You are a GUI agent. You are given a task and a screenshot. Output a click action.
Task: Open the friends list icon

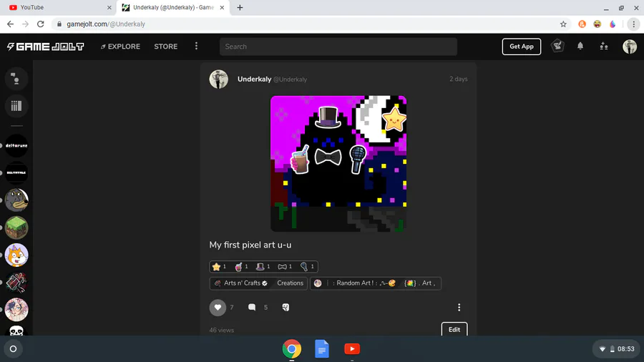pos(604,46)
